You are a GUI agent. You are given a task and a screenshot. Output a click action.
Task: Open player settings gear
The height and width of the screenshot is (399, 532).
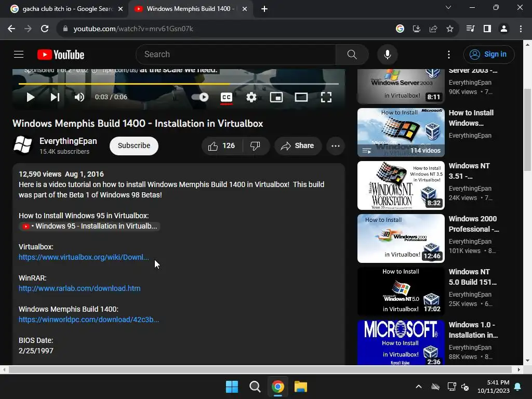(x=251, y=97)
